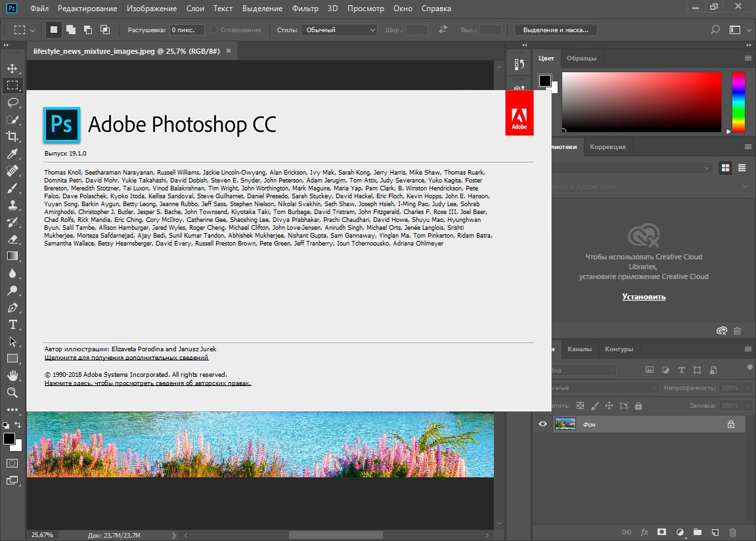Click the delete layer trash icon
This screenshot has height=541, width=756.
point(733,532)
